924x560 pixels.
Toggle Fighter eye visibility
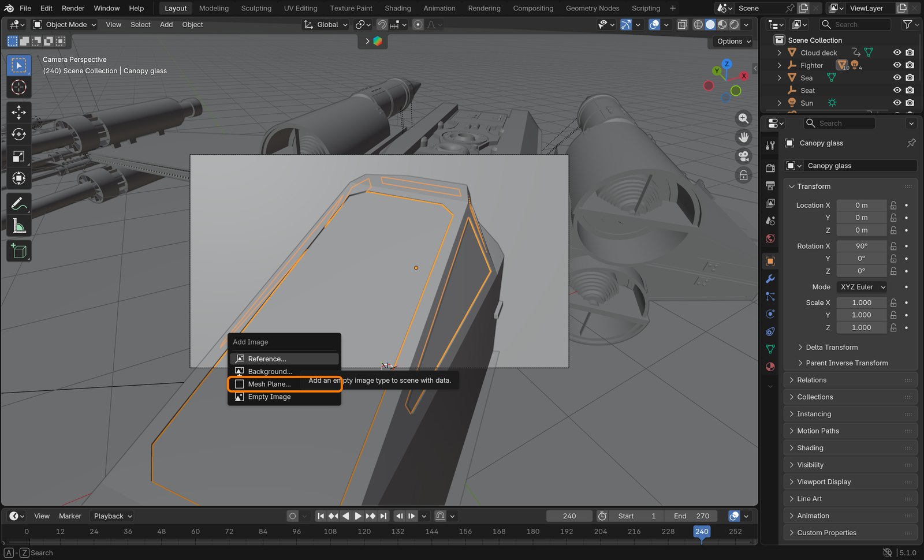click(897, 65)
